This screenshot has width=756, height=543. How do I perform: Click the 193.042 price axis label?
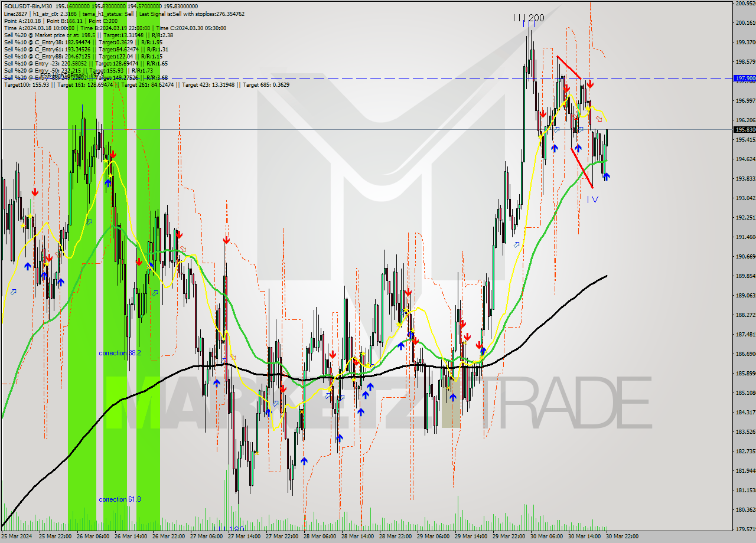click(745, 198)
